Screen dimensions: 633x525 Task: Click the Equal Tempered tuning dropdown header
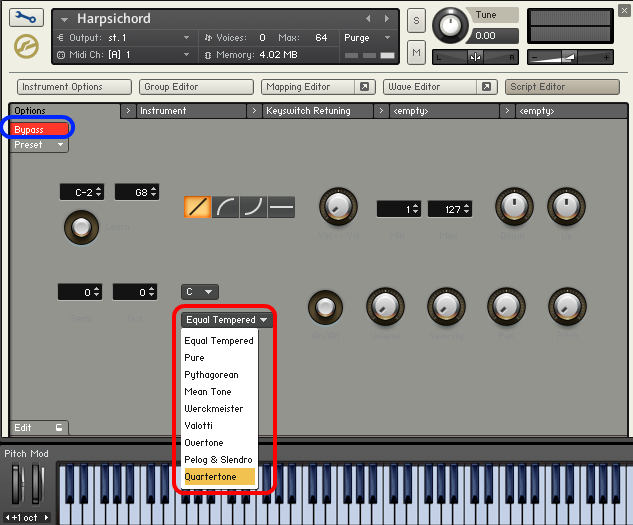click(226, 320)
